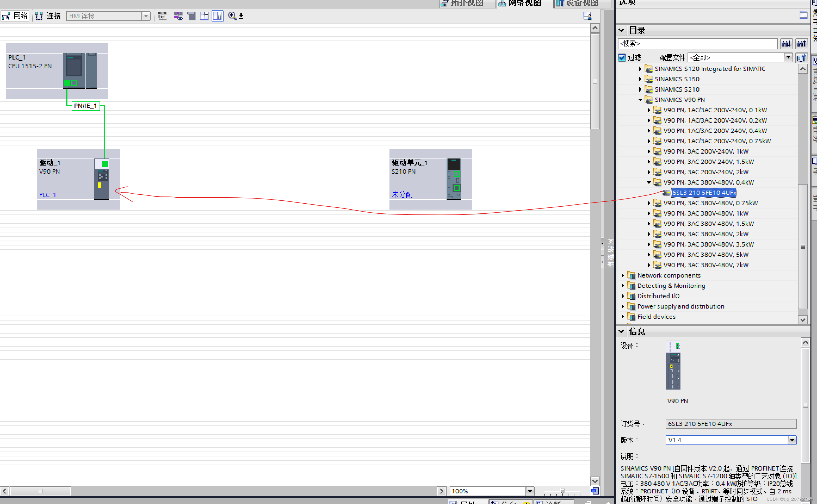Click the search upward catalog icon
Image resolution: width=817 pixels, height=504 pixels.
802,44
